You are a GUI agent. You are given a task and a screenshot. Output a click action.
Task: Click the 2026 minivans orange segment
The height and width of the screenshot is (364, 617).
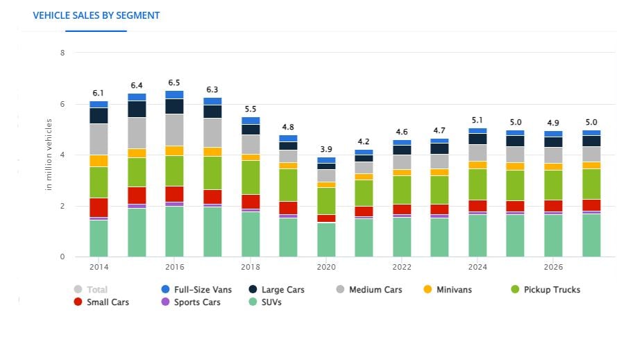point(553,166)
